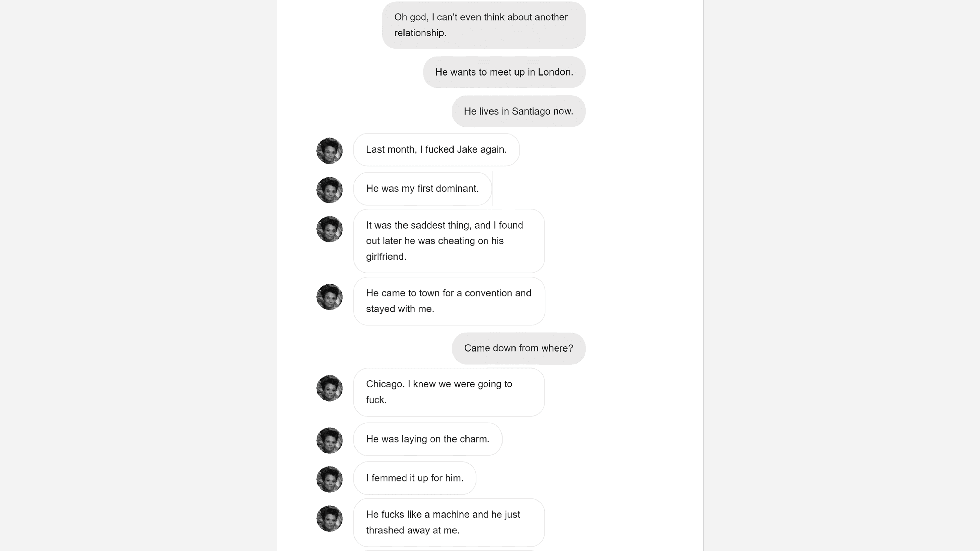Click avatar beside "It was the saddest thing" message
Screen dimensions: 980x551
click(329, 229)
